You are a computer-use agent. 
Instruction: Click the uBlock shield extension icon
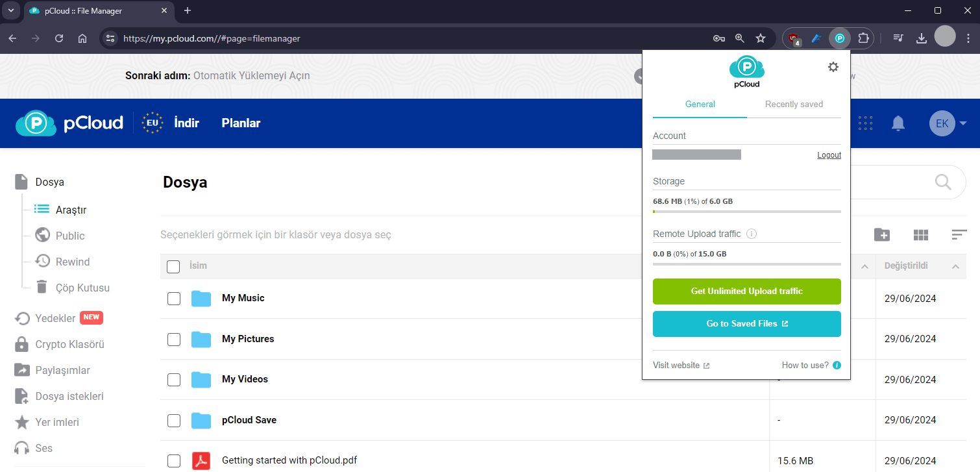point(793,39)
